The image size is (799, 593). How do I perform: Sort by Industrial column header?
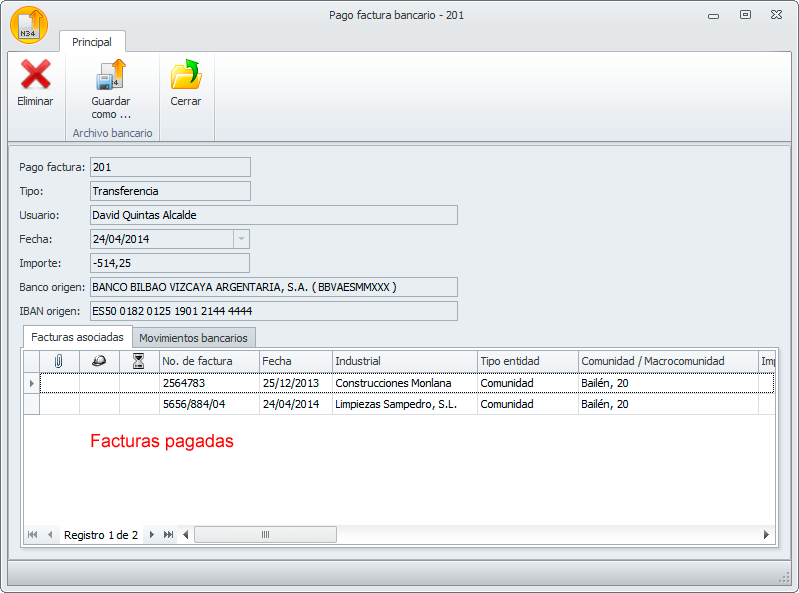(x=405, y=361)
